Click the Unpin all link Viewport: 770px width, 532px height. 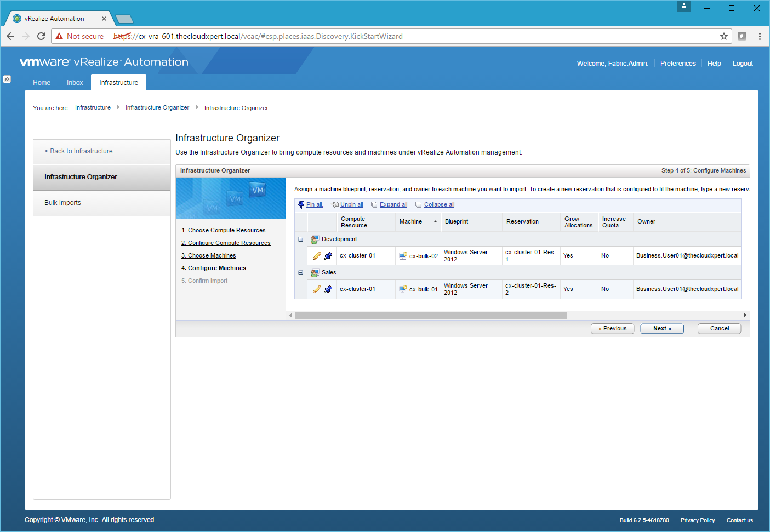pos(351,205)
